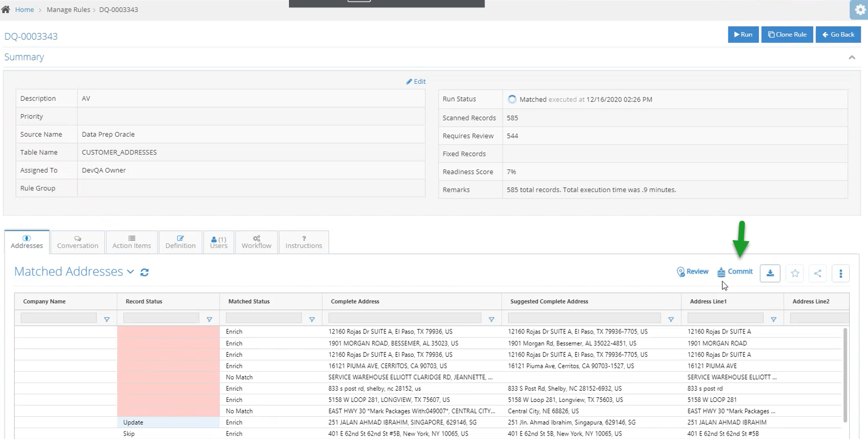This screenshot has width=868, height=439.
Task: Click the EAST HWY 30 complete address cell
Action: [411, 411]
